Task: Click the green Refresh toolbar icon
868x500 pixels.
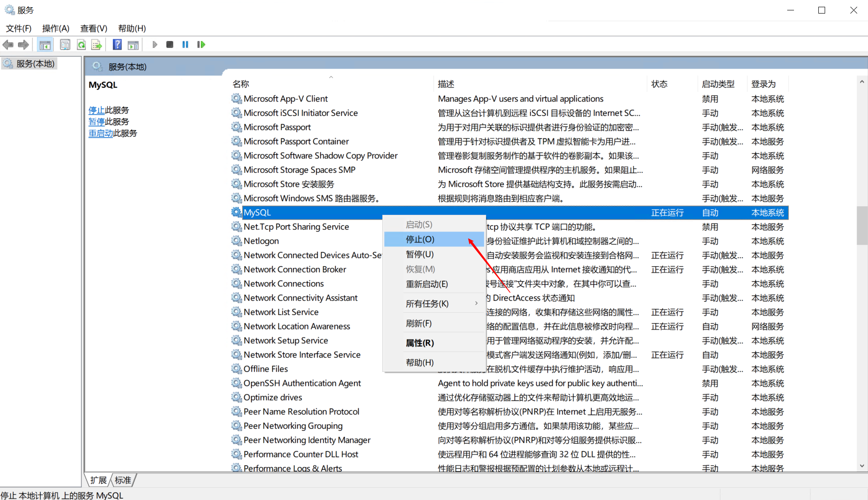Action: click(81, 45)
